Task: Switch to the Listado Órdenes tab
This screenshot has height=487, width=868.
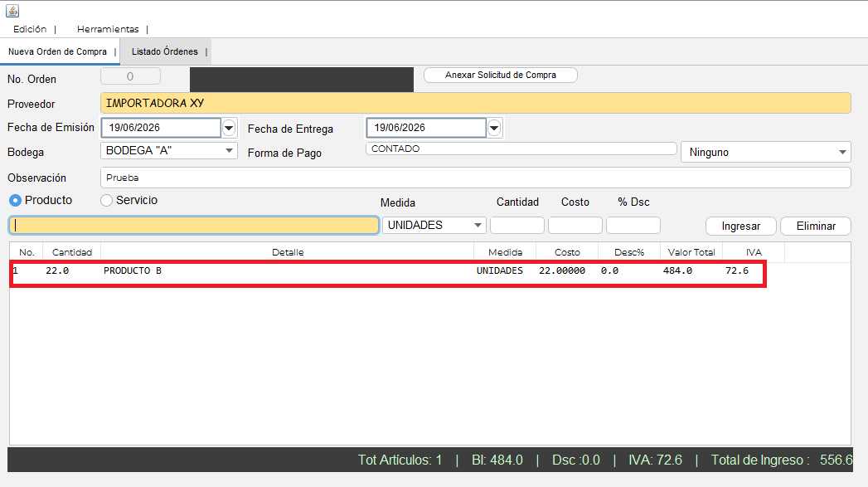Action: (165, 51)
